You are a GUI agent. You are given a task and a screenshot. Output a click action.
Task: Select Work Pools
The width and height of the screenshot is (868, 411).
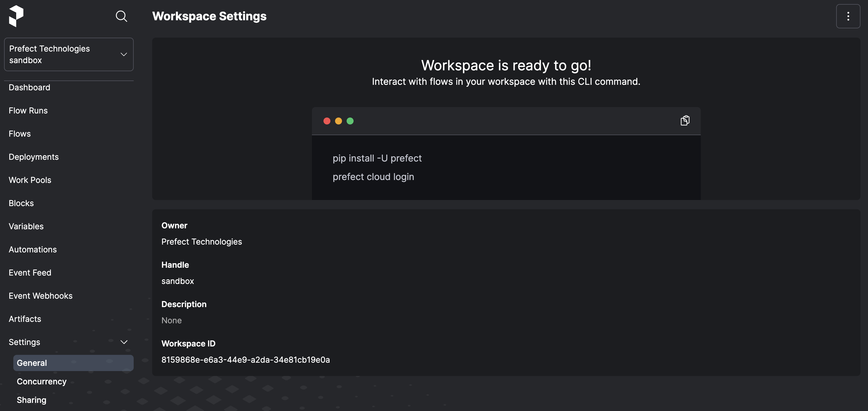(x=30, y=180)
